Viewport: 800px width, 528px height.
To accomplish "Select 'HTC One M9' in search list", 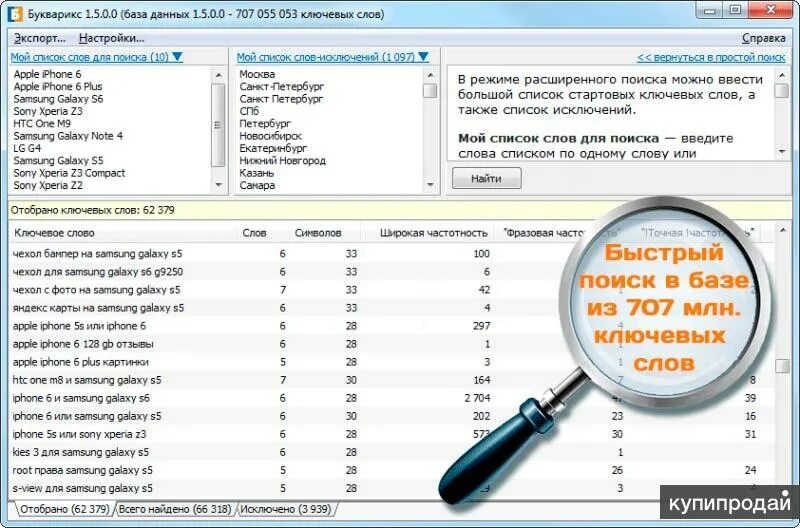I will [x=42, y=123].
